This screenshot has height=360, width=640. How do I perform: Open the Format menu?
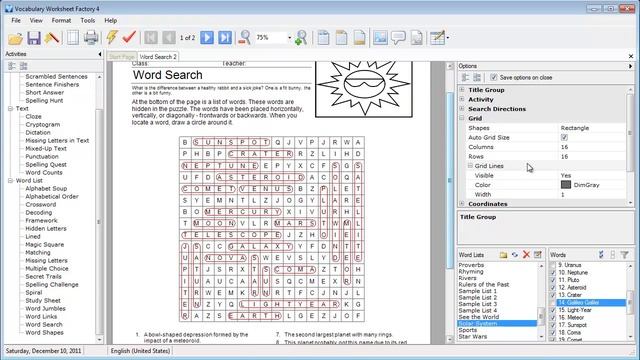[61, 20]
